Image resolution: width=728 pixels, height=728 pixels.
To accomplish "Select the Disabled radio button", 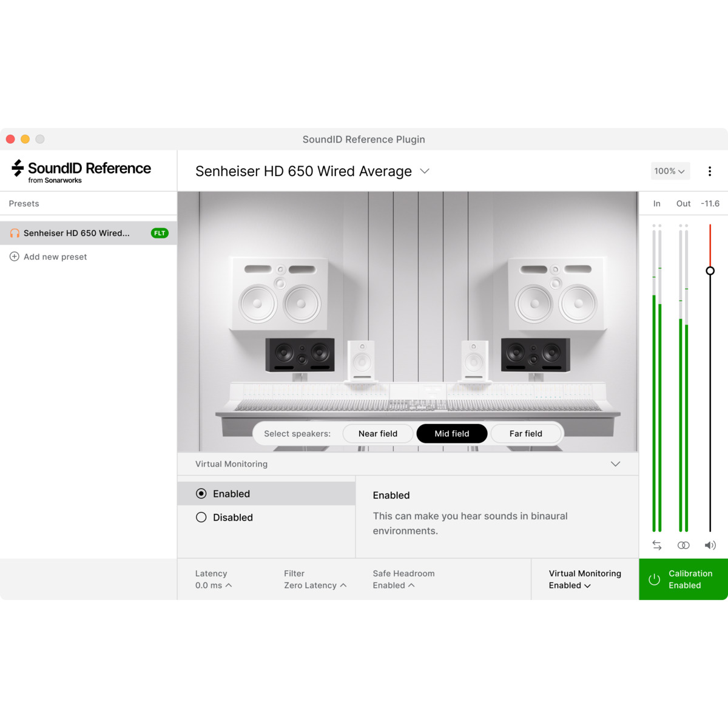I will click(x=201, y=517).
